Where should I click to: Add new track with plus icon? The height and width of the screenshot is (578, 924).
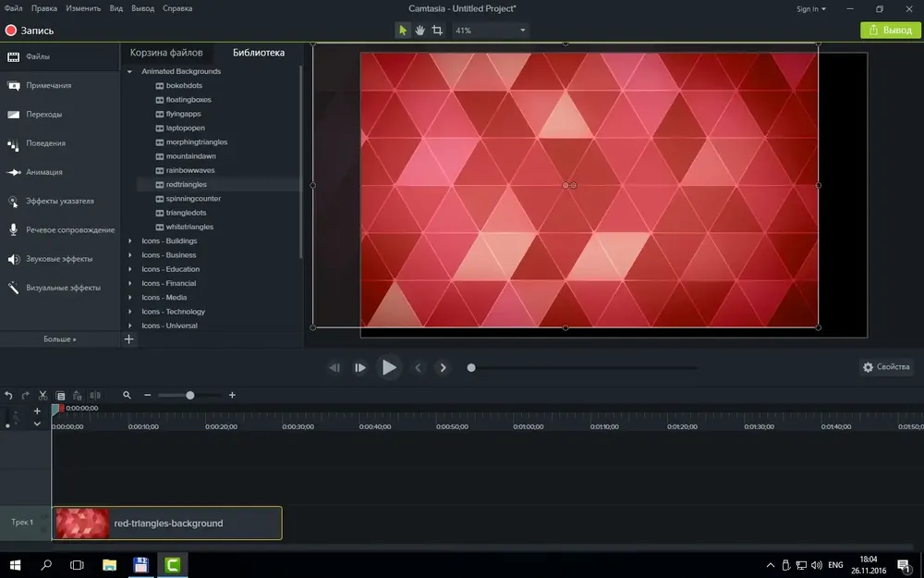[37, 411]
